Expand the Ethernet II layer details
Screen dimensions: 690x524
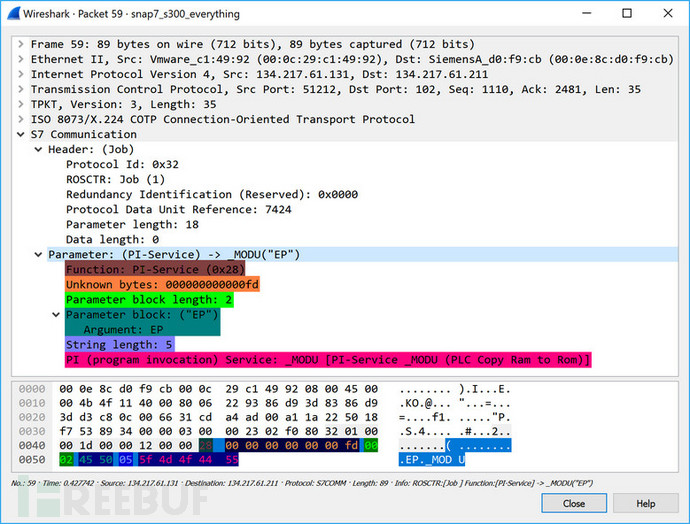(22, 59)
